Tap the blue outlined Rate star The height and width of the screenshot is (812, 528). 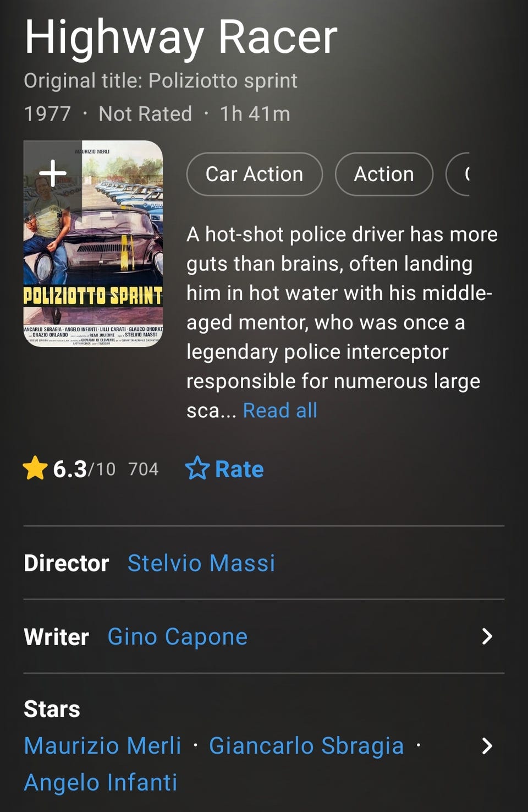[x=197, y=468]
